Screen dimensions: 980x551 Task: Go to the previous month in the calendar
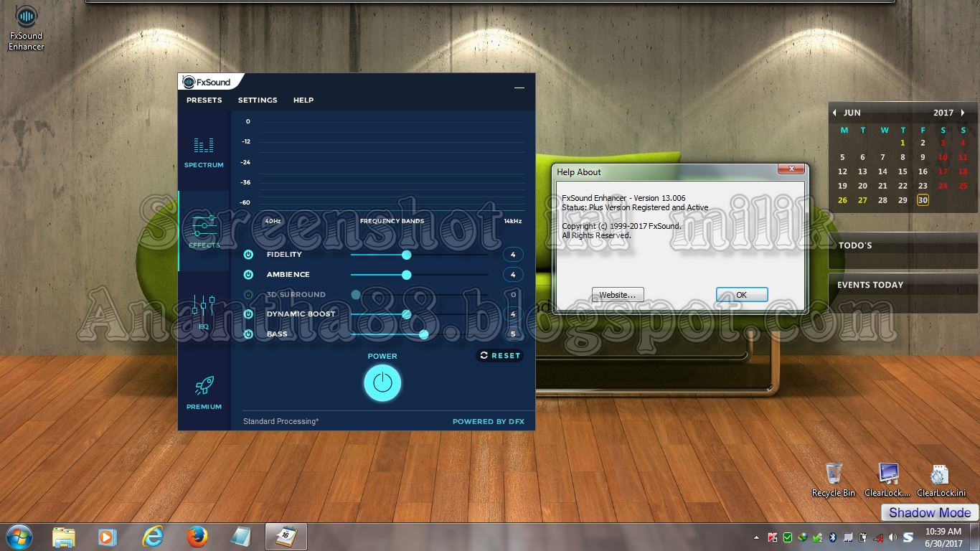click(834, 113)
